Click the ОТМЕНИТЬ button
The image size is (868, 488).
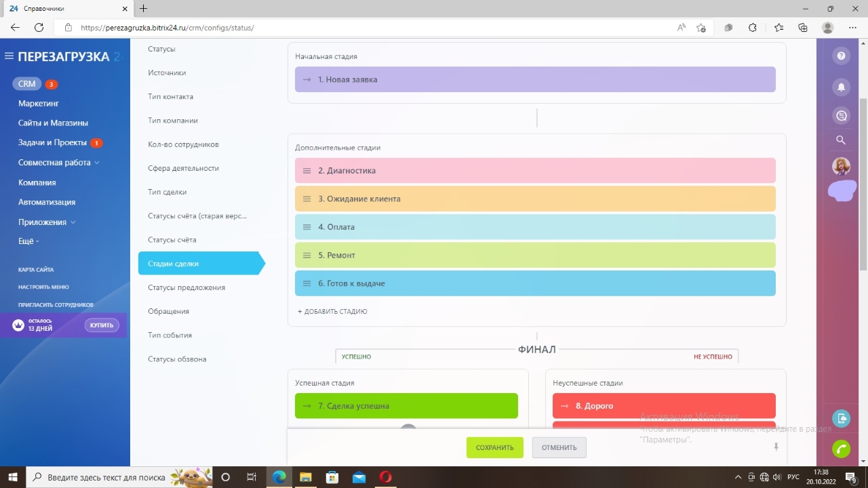(x=559, y=447)
